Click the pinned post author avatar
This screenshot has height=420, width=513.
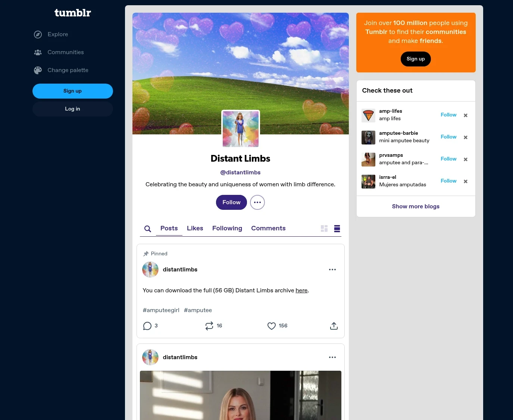point(150,270)
